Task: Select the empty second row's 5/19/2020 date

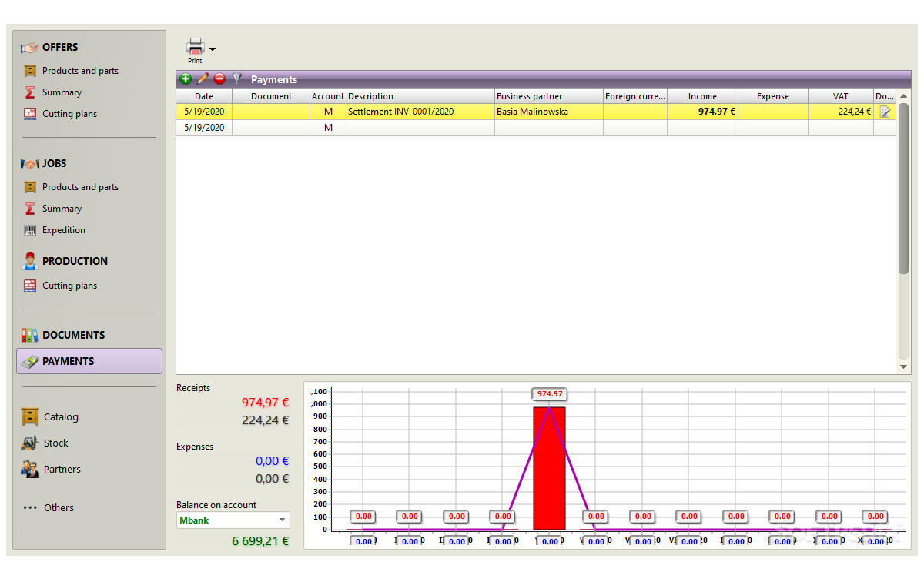Action: (204, 128)
